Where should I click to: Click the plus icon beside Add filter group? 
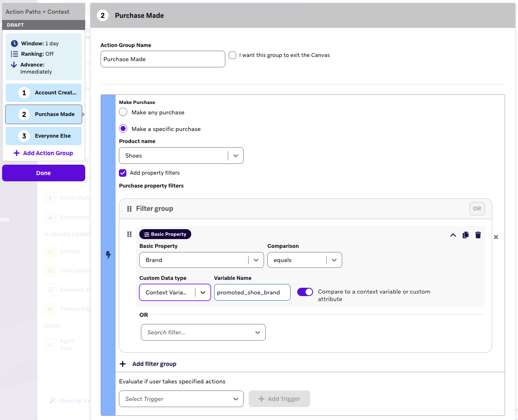(x=123, y=364)
